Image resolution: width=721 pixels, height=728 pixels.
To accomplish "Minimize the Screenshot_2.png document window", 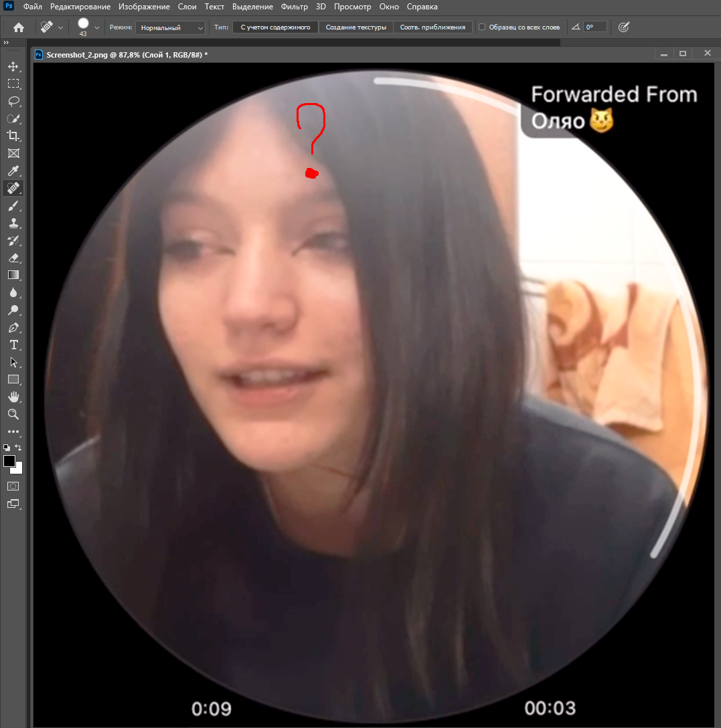I will click(664, 54).
